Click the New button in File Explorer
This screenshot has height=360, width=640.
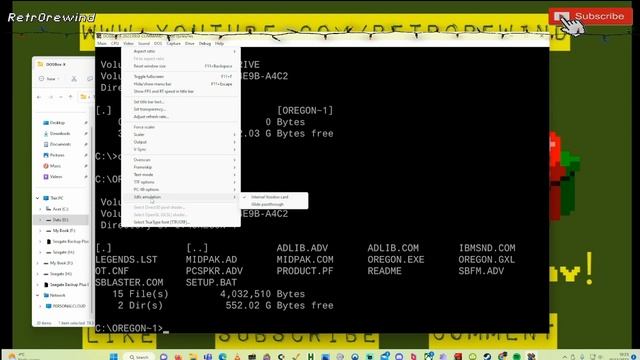coord(49,79)
